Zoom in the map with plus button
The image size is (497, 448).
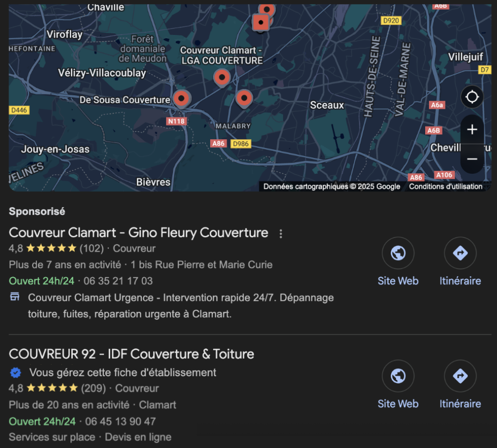tap(472, 130)
